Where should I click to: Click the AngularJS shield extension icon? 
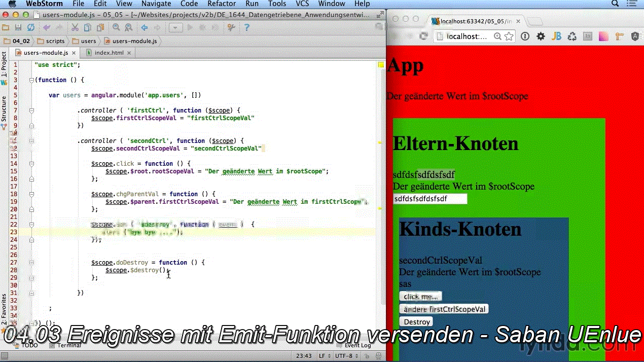point(635,37)
